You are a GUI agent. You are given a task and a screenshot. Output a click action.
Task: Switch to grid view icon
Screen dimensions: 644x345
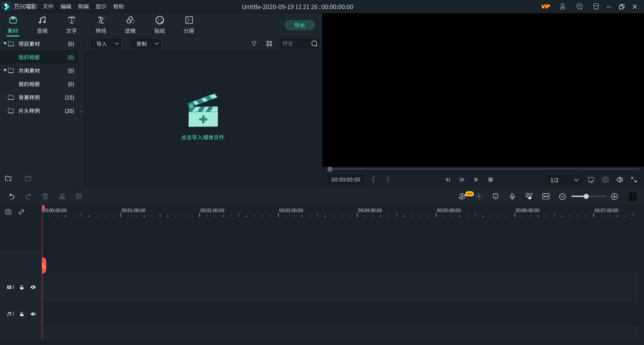click(269, 44)
